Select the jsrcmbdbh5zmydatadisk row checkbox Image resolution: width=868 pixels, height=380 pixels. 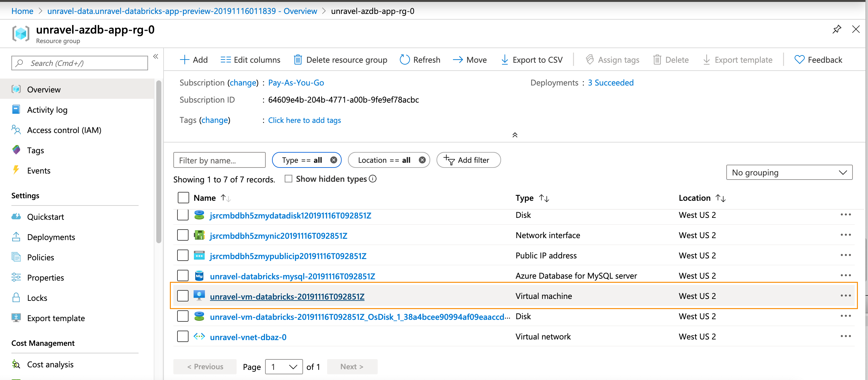183,215
